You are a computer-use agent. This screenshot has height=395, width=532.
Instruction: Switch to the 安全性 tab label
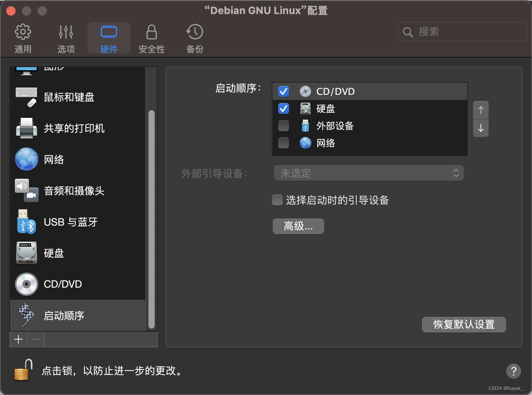pos(152,49)
